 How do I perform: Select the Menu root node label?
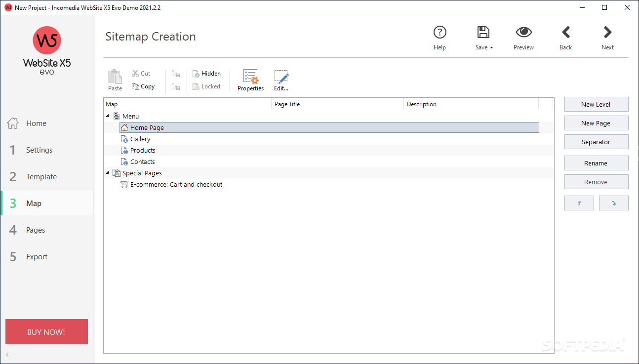click(131, 117)
